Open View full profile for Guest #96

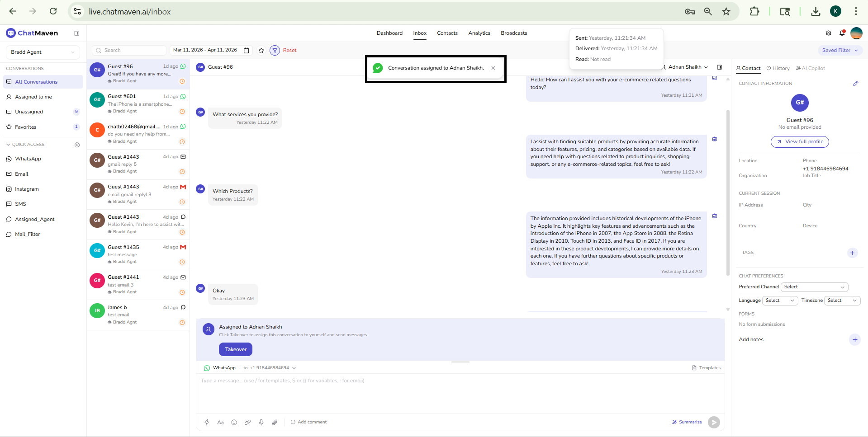[x=799, y=141]
